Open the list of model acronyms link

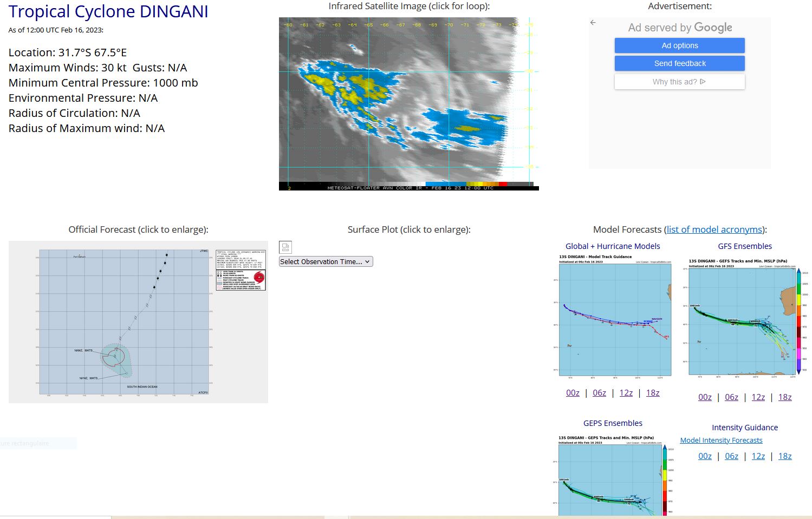coord(714,229)
